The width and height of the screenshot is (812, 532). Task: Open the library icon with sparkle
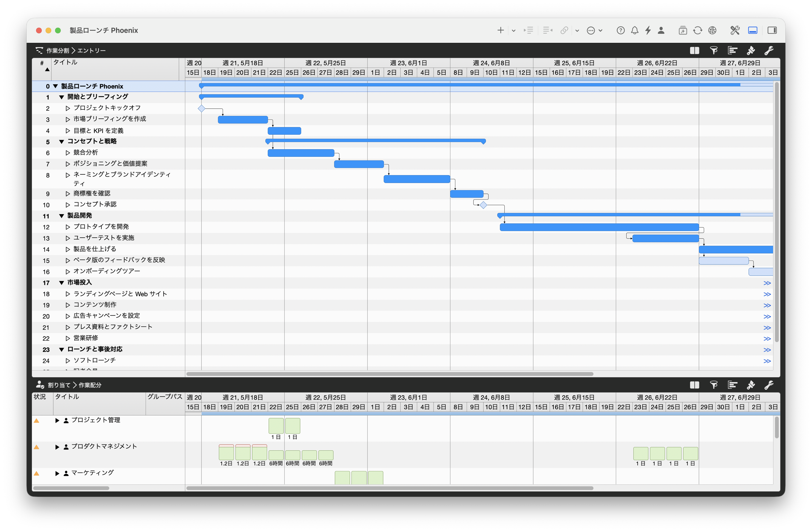682,30
